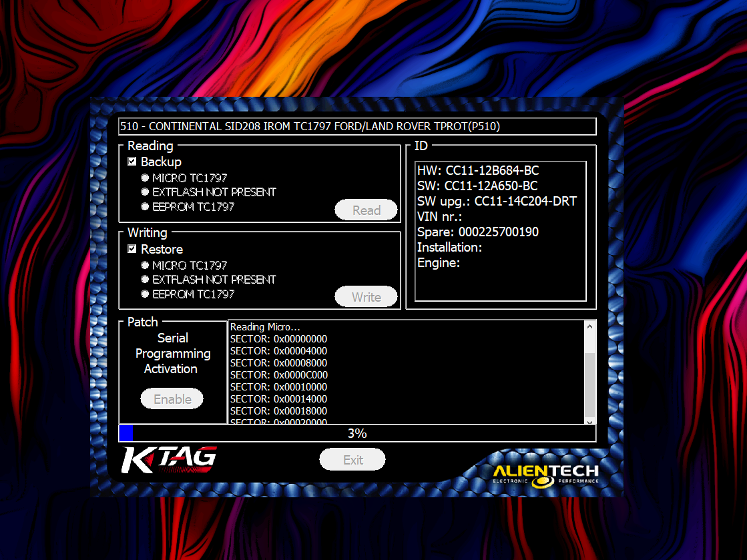This screenshot has height=560, width=747.
Task: Click the log scroll down arrow
Action: (589, 421)
